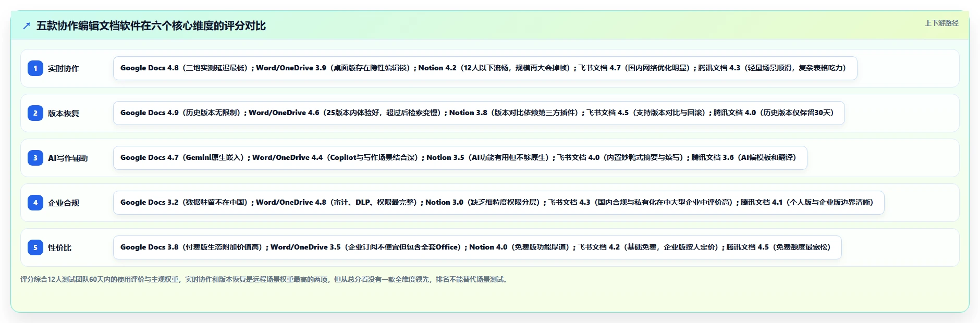The height and width of the screenshot is (323, 980).
Task: Click number badge 3 for AI写作辅助
Action: tap(35, 158)
